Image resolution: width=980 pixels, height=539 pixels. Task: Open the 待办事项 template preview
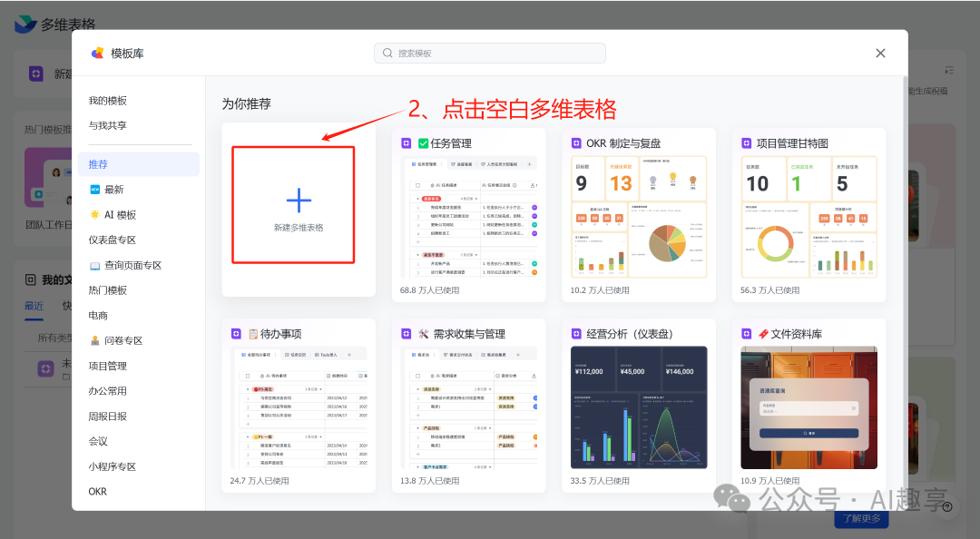pyautogui.click(x=299, y=407)
